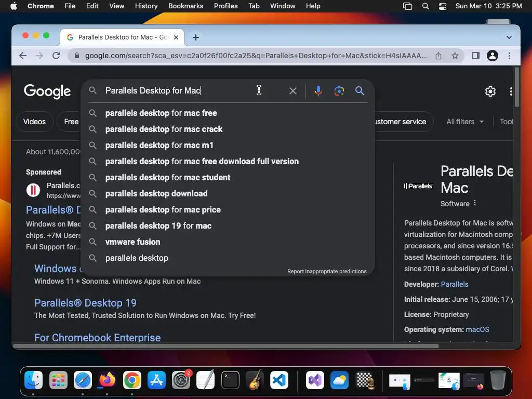Open macOS Control Center

tap(443, 6)
